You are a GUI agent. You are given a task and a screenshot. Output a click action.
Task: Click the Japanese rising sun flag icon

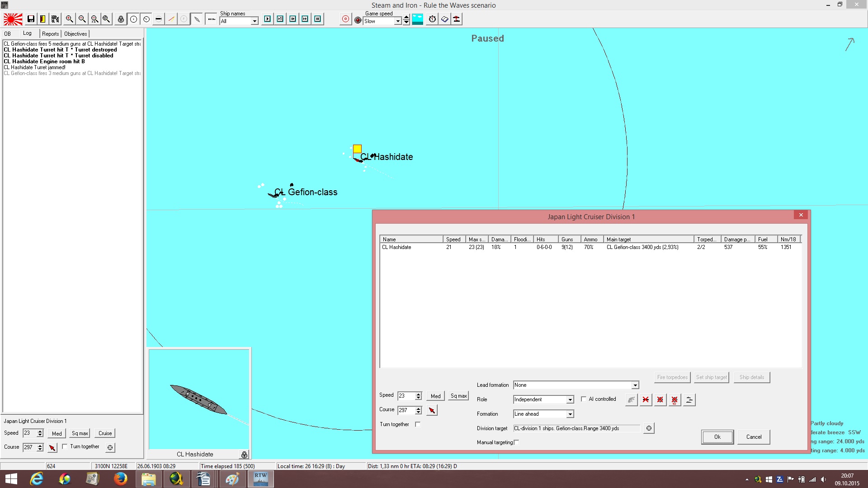pyautogui.click(x=13, y=19)
